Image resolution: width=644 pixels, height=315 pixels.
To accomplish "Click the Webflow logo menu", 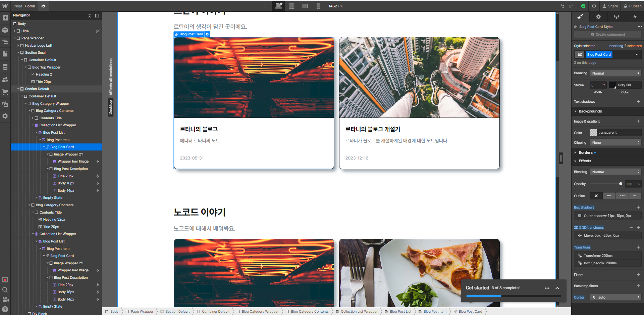I will (x=5, y=6).
